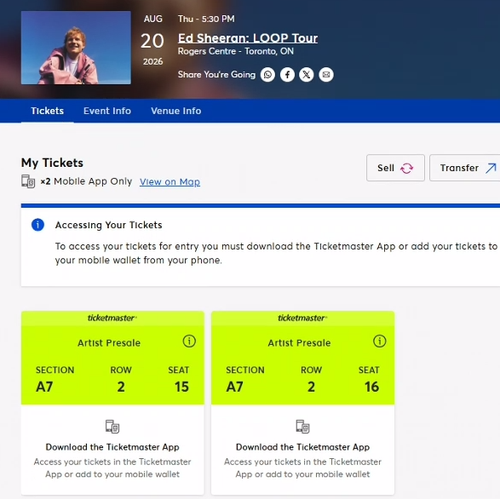The image size is (500, 499).
Task: Select the Tickets tab
Action: (x=47, y=111)
